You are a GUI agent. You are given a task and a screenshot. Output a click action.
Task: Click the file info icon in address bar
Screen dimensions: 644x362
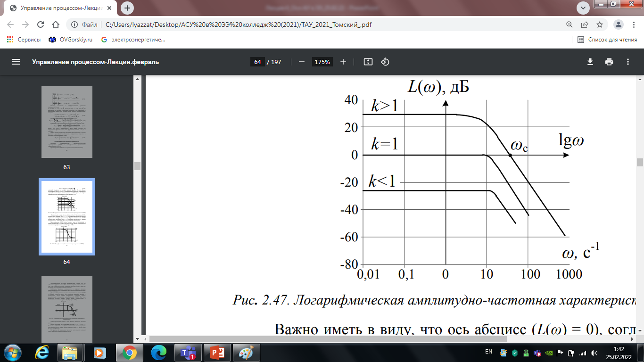click(74, 25)
